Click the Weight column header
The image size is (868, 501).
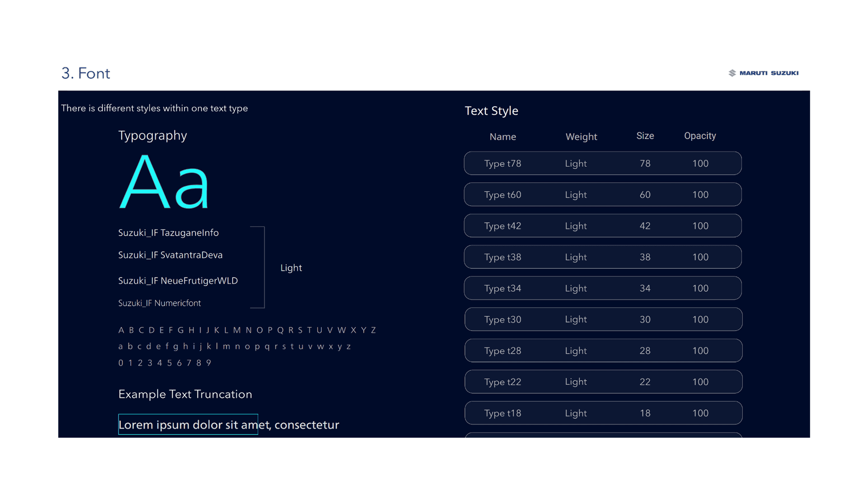pyautogui.click(x=581, y=137)
